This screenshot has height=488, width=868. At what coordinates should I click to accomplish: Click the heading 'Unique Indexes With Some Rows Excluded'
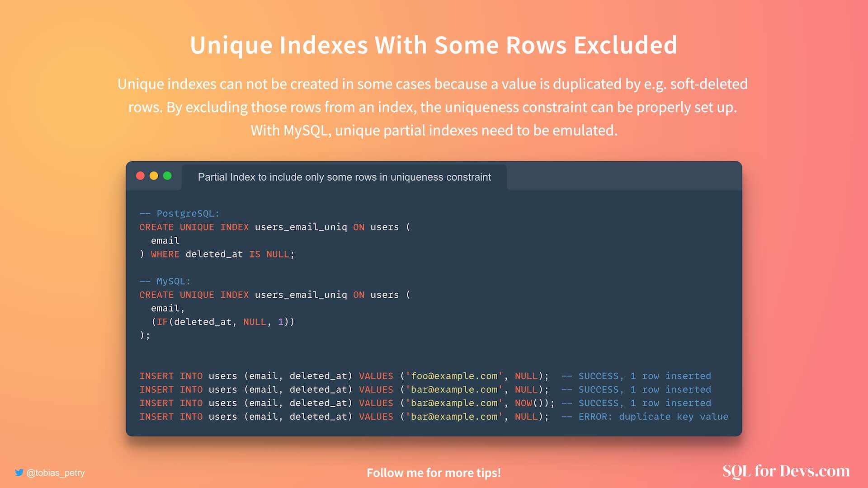tap(434, 45)
